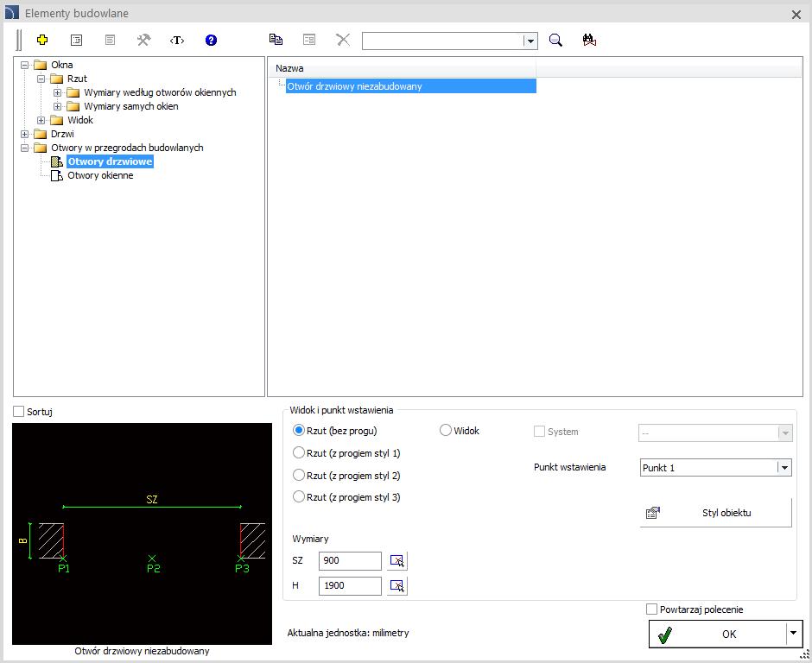Open the disabled System dropdown
This screenshot has width=812, height=663.
[x=785, y=433]
